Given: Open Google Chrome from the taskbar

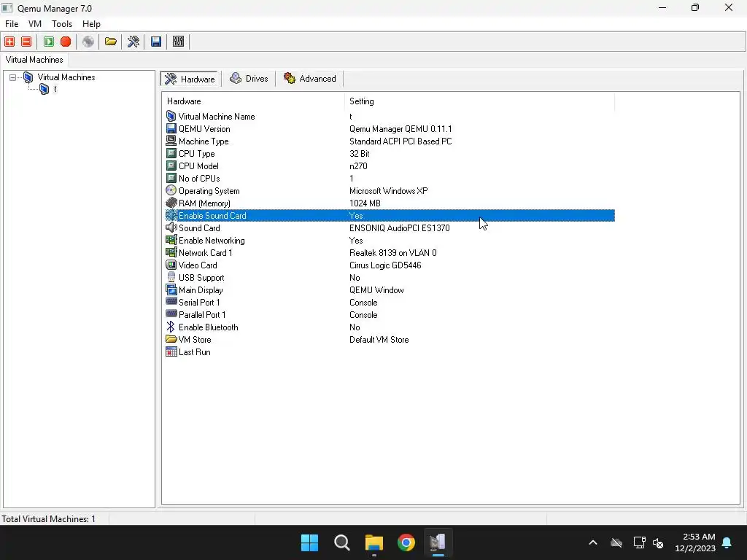Looking at the screenshot, I should pos(406,542).
